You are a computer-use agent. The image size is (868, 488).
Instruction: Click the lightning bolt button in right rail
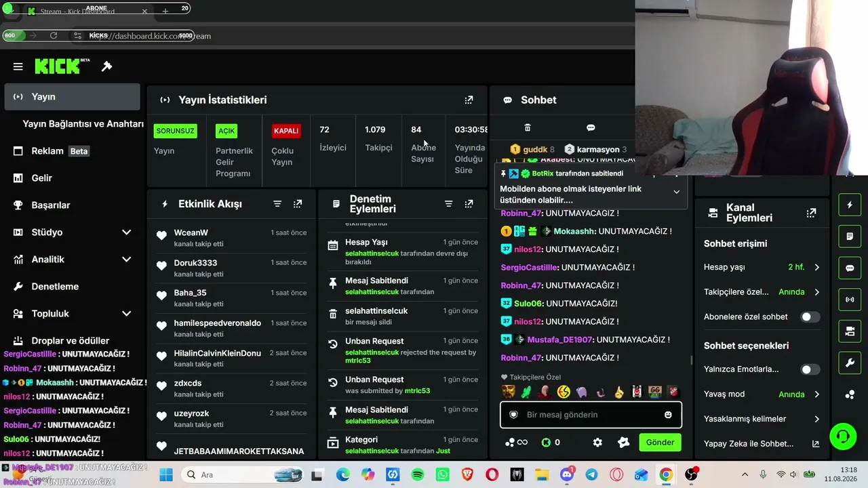[x=850, y=205]
